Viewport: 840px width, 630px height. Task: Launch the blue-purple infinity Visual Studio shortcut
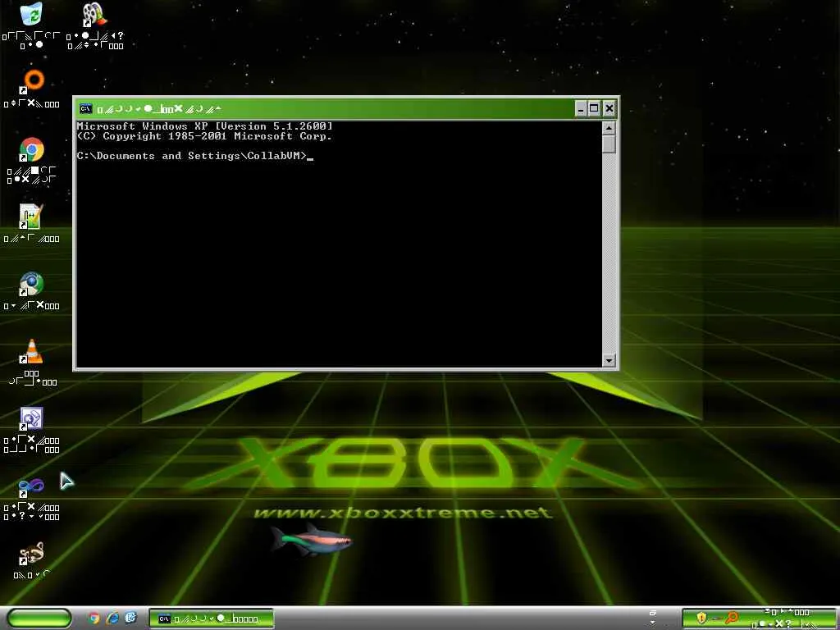click(31, 486)
